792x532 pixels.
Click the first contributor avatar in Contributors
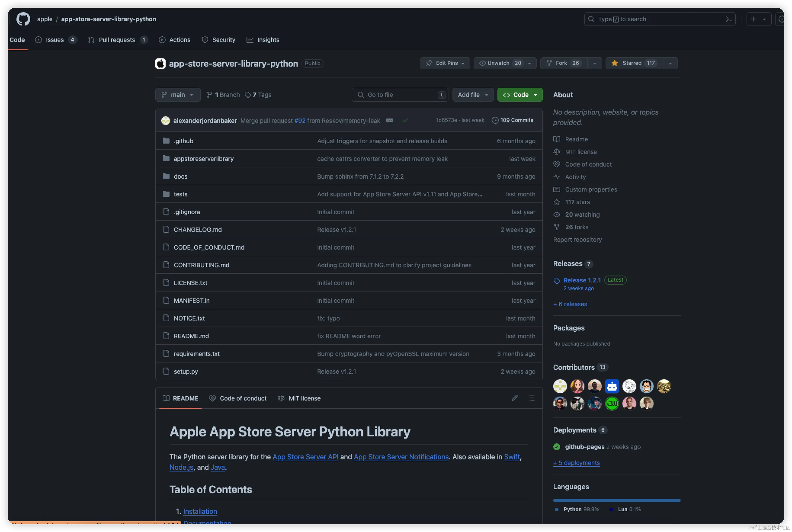tap(560, 386)
